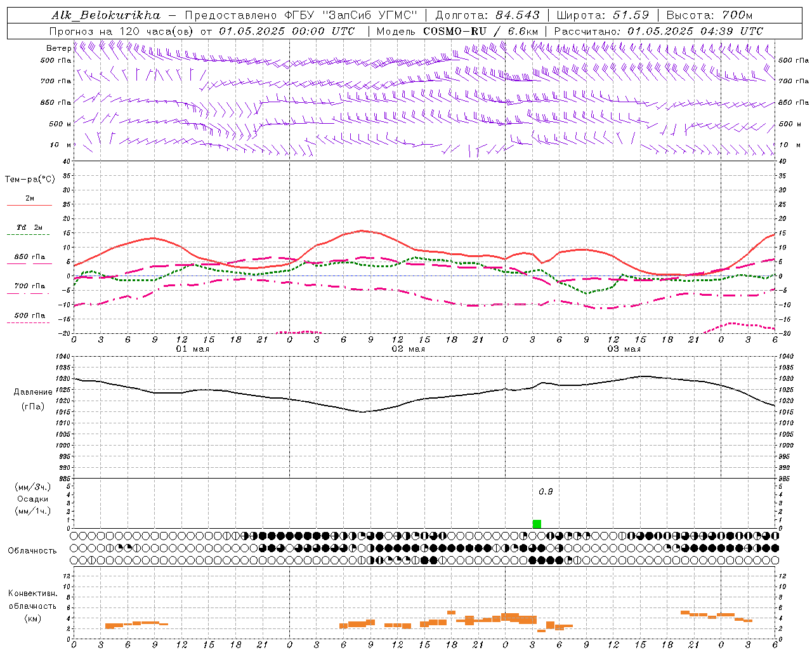Click the '02 мая' date label

pyautogui.click(x=409, y=349)
